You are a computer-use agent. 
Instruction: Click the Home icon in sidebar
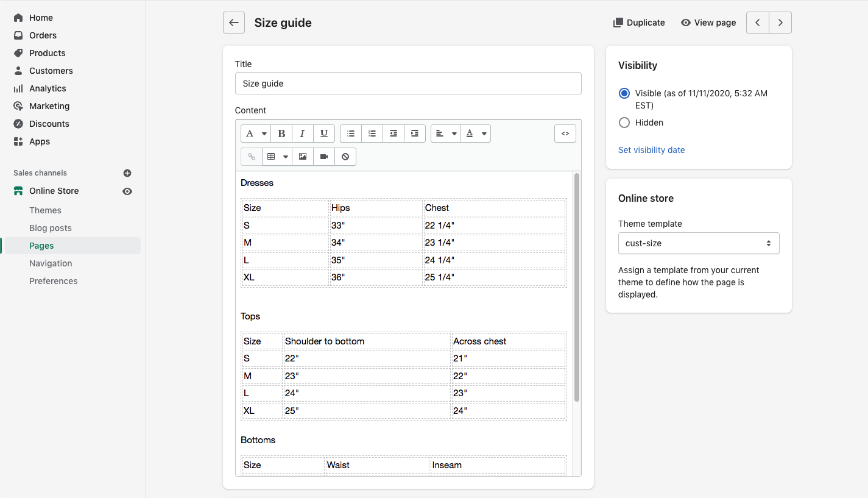click(x=18, y=18)
